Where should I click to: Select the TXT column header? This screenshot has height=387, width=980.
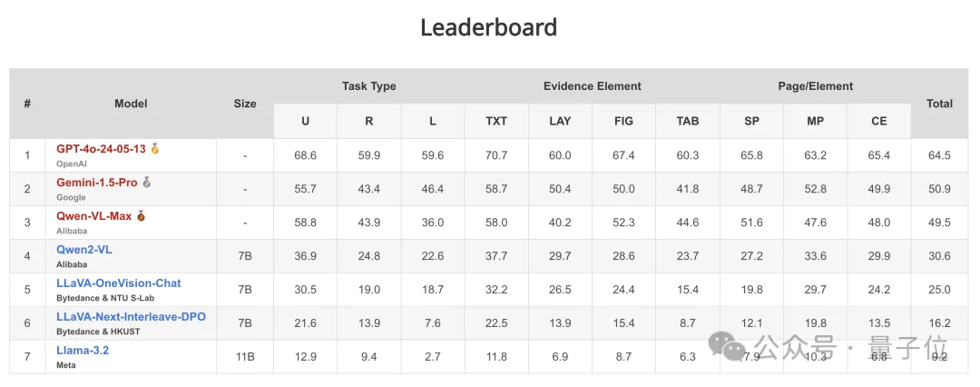click(496, 121)
